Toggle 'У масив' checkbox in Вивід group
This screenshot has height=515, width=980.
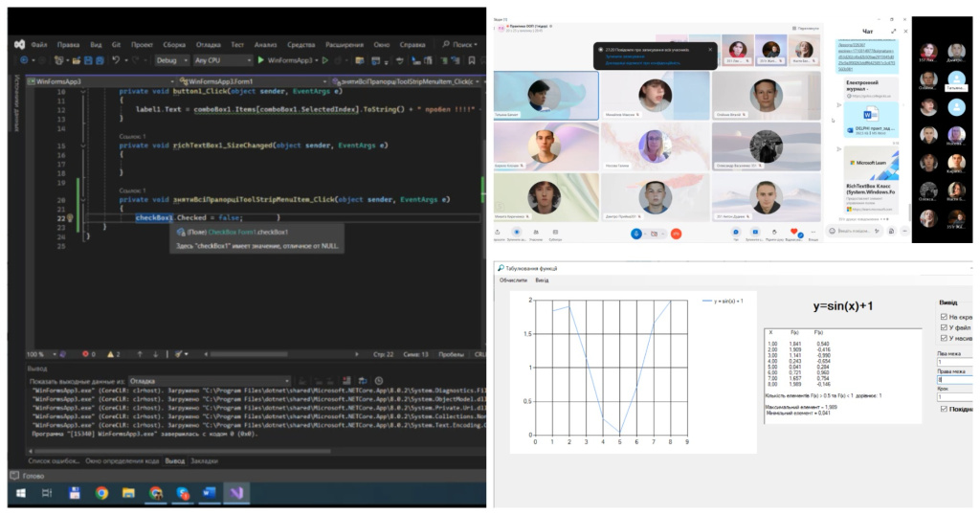point(944,338)
